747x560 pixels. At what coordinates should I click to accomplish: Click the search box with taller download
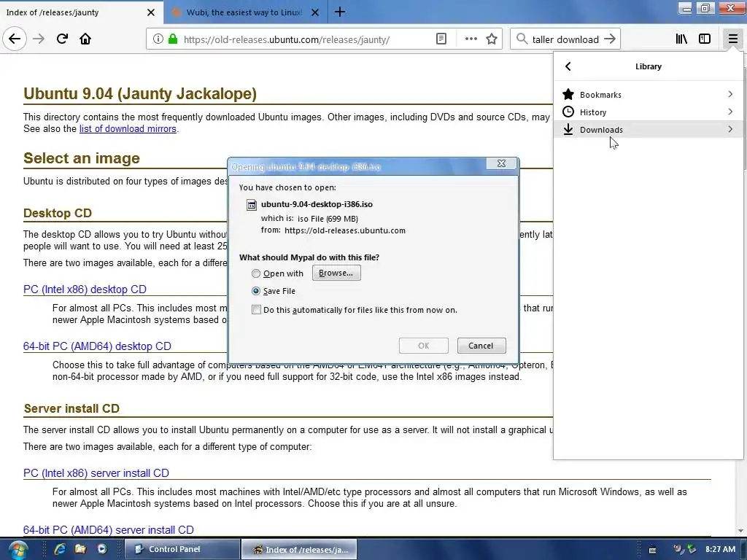coord(565,39)
